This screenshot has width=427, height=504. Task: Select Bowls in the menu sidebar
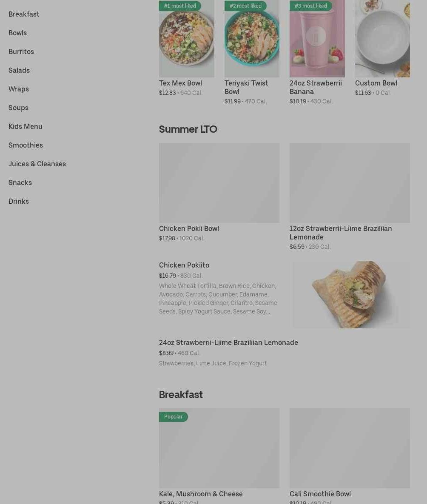click(18, 33)
